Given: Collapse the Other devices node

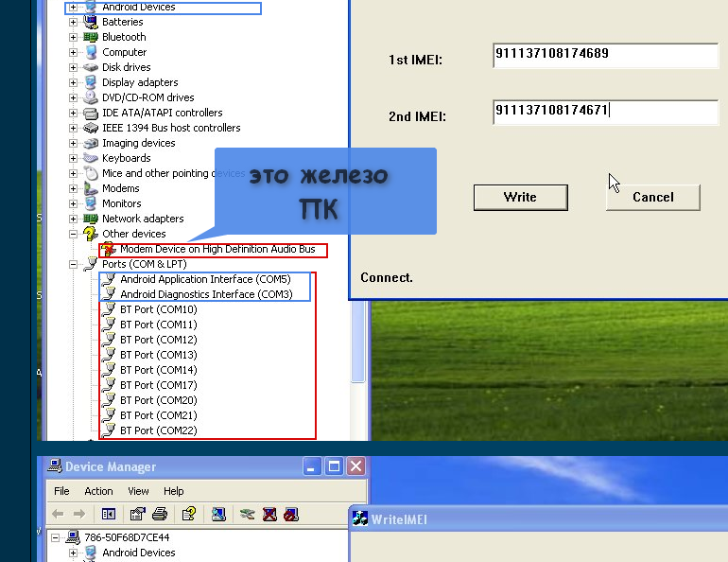Looking at the screenshot, I should point(73,234).
